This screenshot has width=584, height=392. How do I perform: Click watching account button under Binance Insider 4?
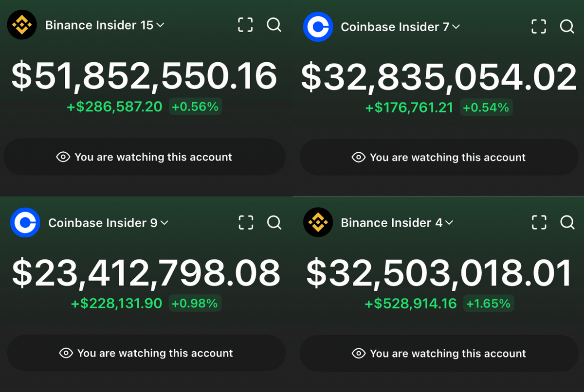439,353
